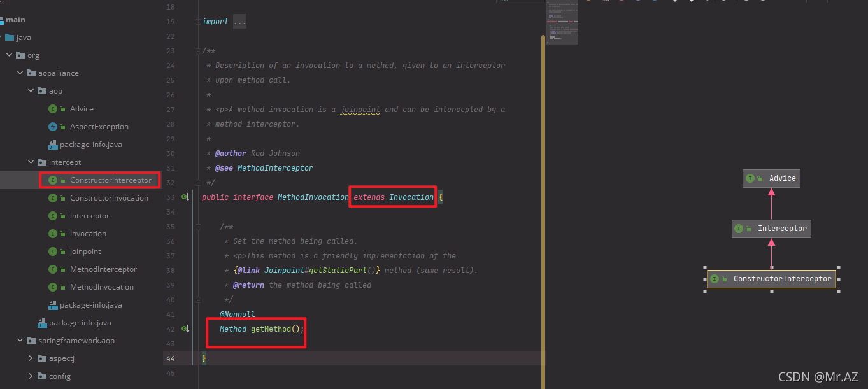Click the file icon of intercept package-info.java
868x389 pixels.
[53, 305]
